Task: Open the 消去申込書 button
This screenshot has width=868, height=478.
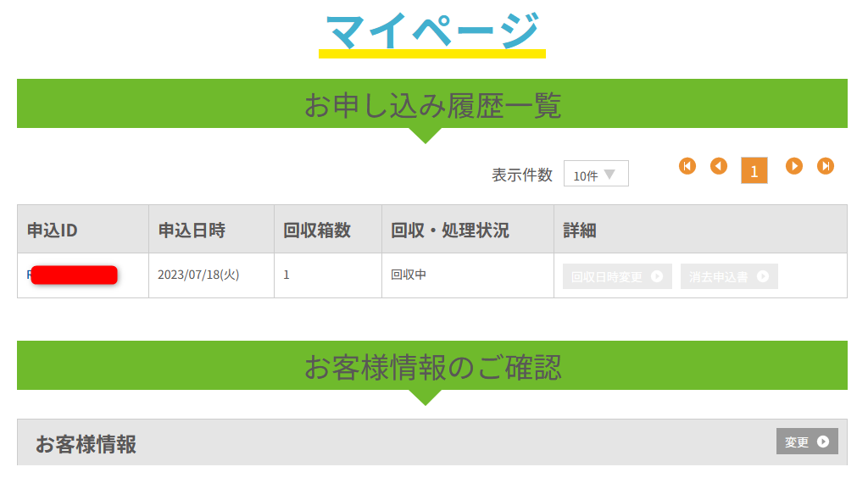Action: point(729,276)
